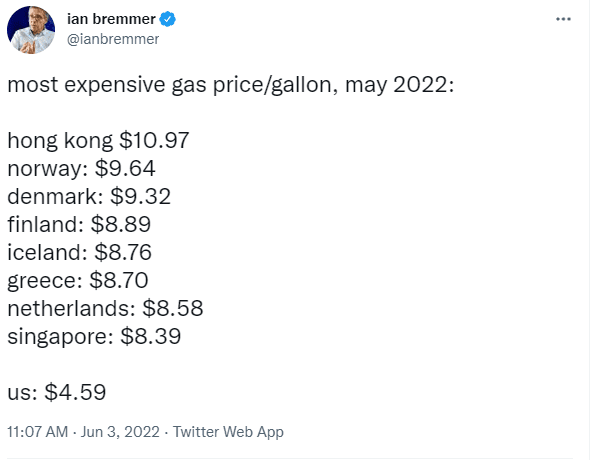
Task: Select the greece: $8.70 line
Action: tap(78, 281)
